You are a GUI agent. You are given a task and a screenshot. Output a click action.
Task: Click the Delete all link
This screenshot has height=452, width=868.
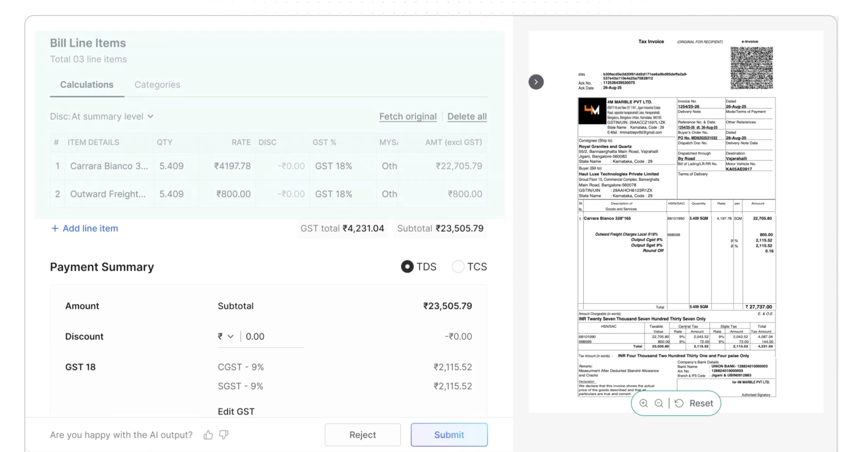click(x=467, y=116)
